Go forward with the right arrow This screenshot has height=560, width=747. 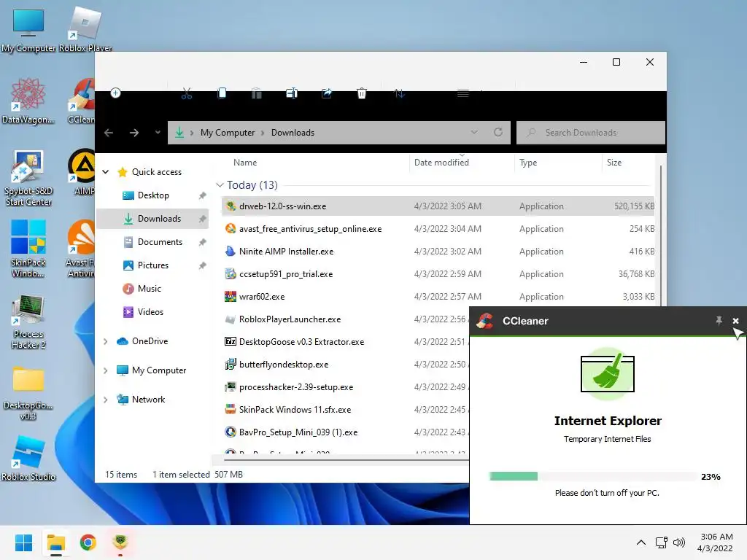pyautogui.click(x=134, y=133)
